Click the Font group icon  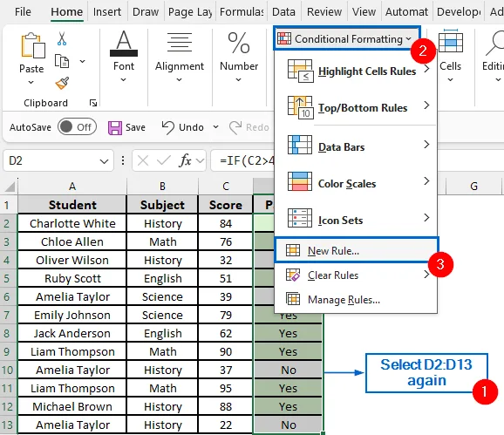point(124,44)
